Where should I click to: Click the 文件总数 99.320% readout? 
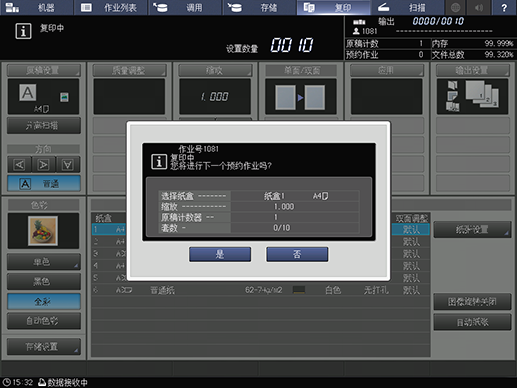click(473, 54)
